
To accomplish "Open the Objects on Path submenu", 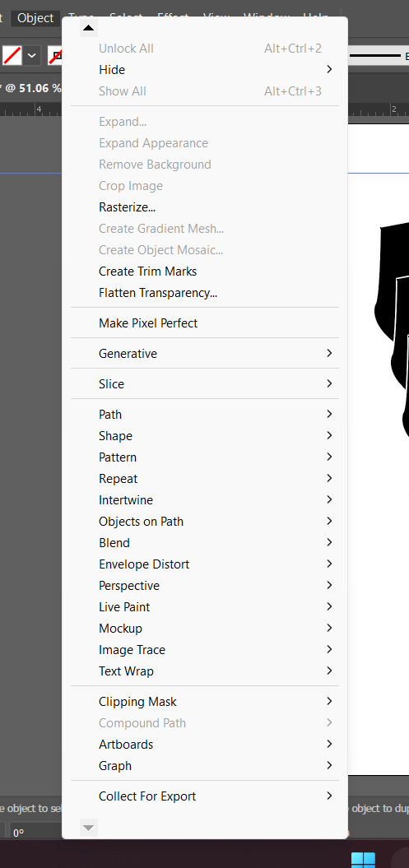I will point(205,522).
